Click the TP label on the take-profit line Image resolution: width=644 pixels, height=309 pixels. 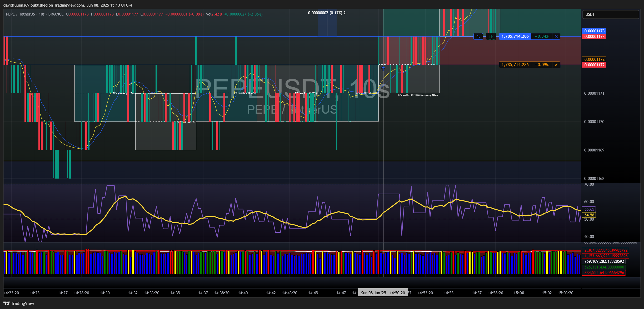[x=491, y=37]
